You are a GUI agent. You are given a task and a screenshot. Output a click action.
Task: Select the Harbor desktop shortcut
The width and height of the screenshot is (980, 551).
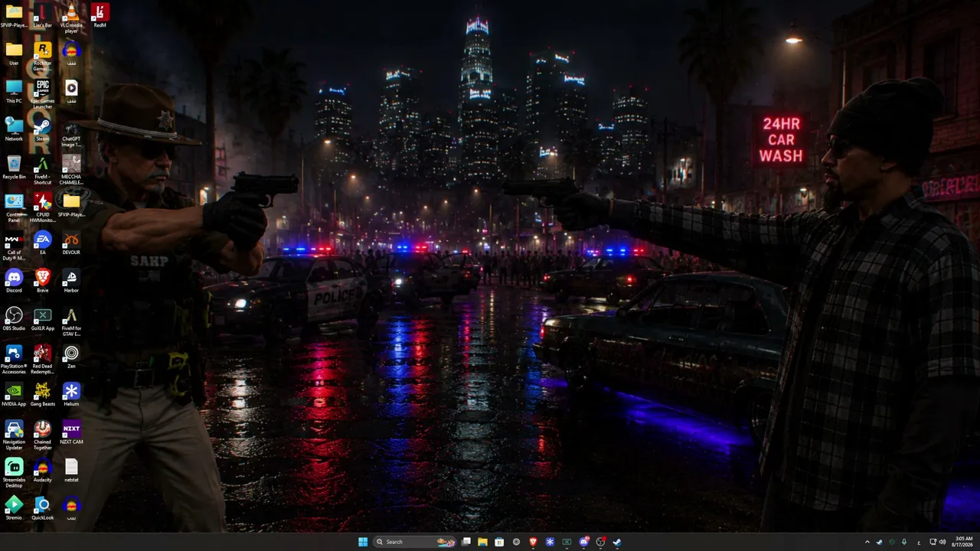[x=71, y=281]
